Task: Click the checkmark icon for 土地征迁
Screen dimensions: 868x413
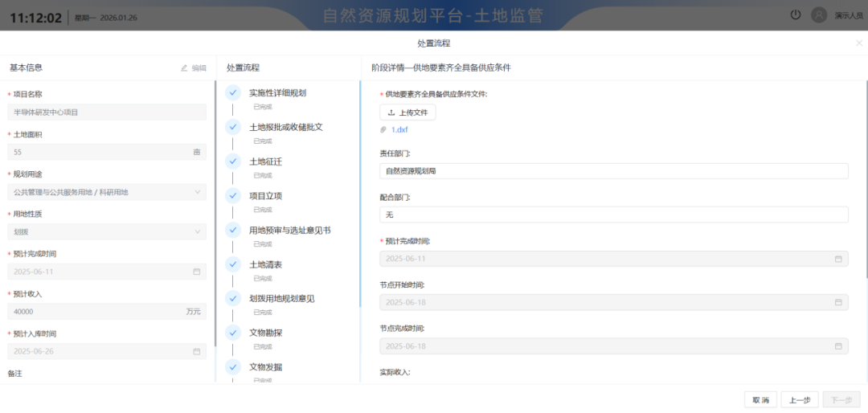Action: point(233,162)
